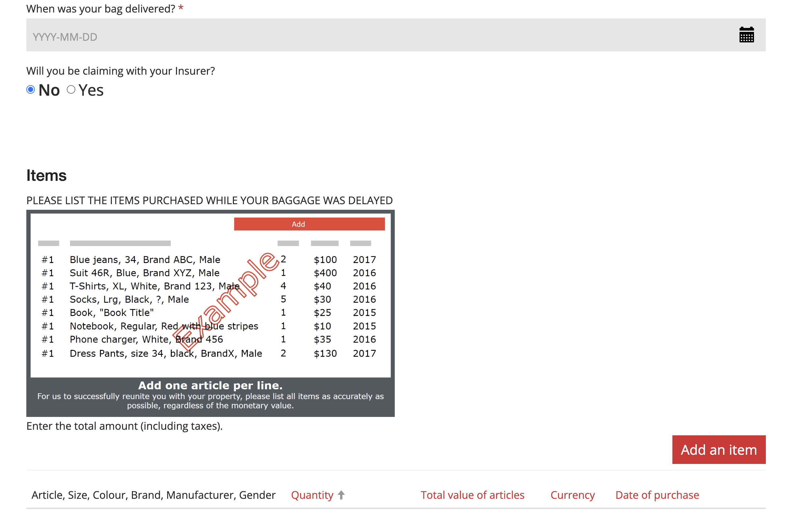This screenshot has height=532, width=804.
Task: Click 'Add one article per line' caption
Action: tap(210, 385)
